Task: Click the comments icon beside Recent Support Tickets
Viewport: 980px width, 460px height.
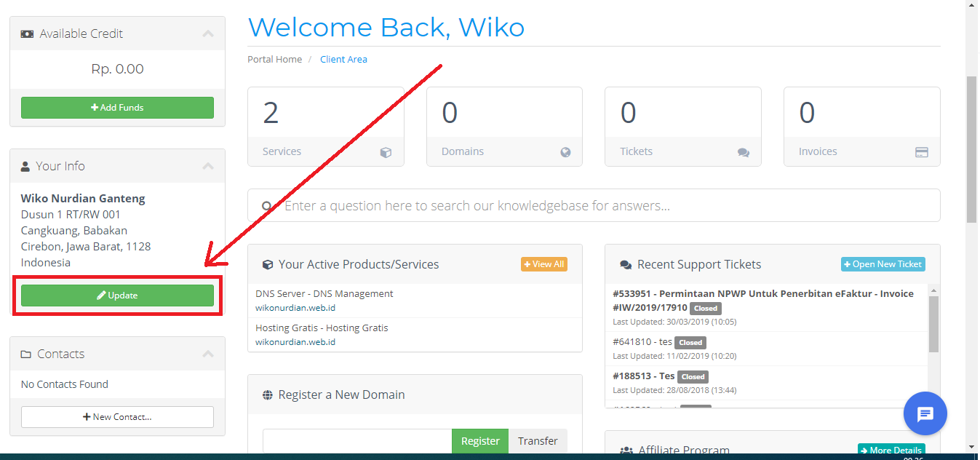Action: (626, 264)
